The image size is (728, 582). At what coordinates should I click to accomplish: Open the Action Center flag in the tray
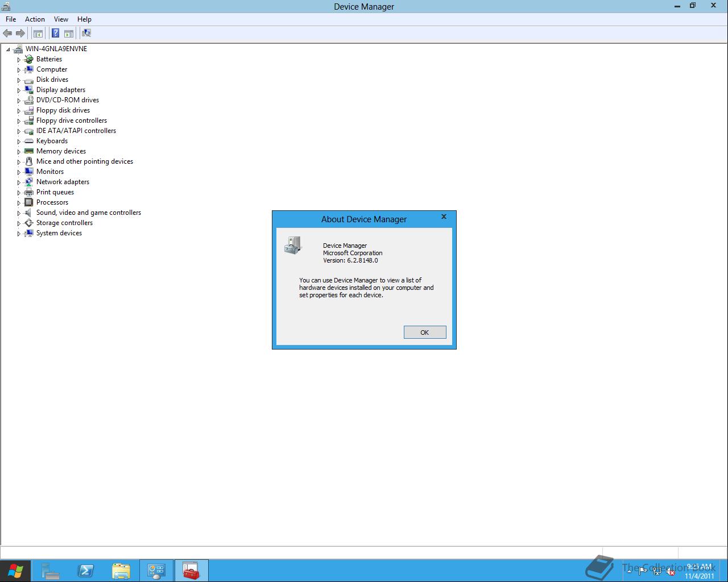643,572
